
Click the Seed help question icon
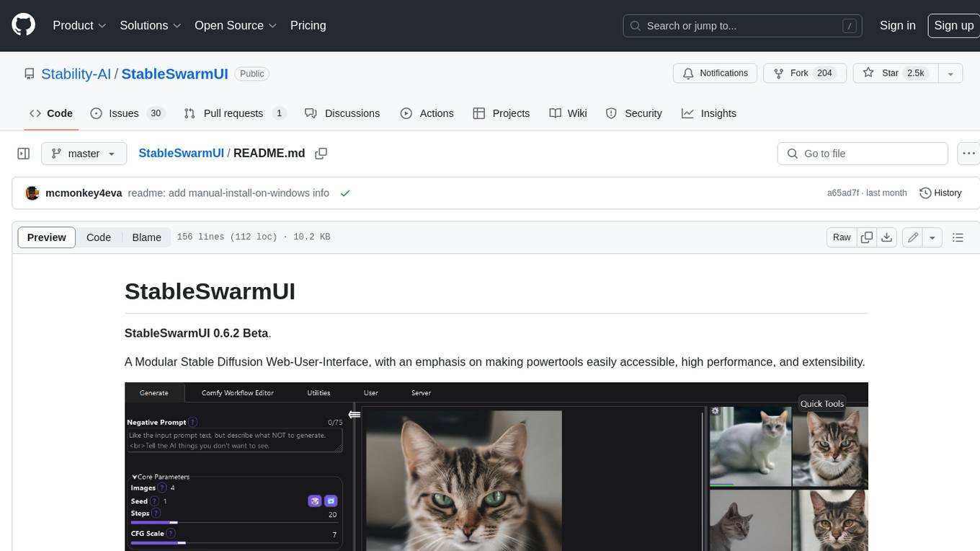tap(155, 501)
